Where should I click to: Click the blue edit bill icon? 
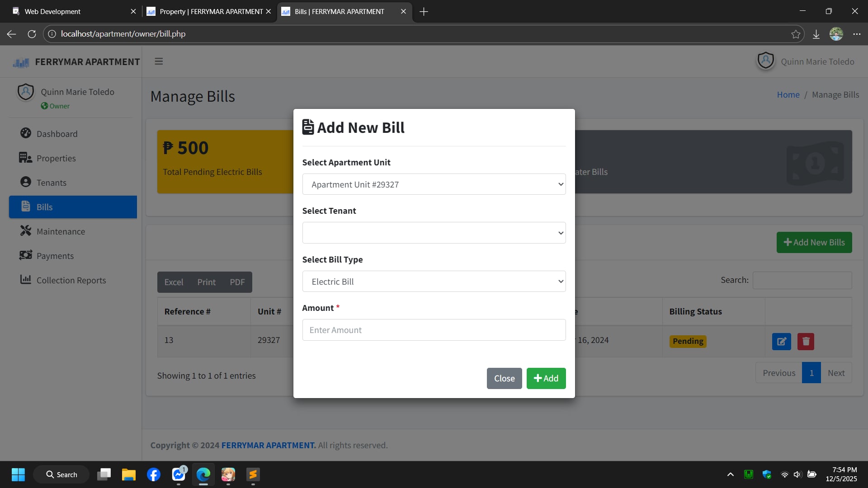781,342
